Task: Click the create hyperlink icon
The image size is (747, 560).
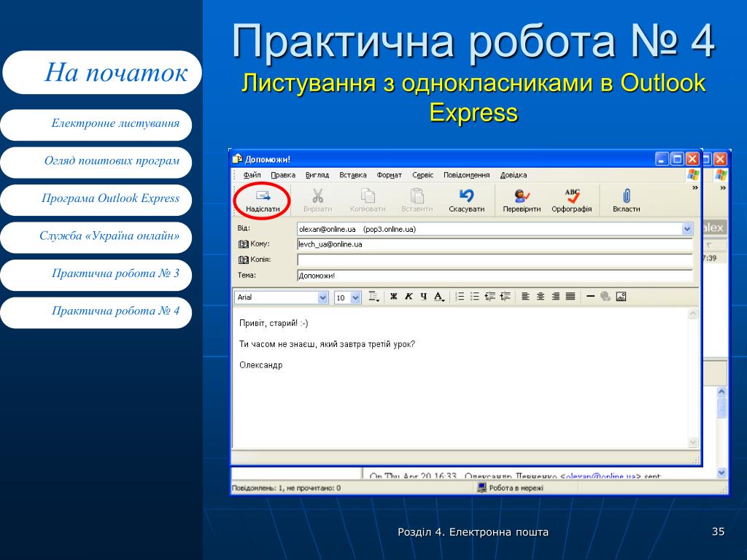Action: pyautogui.click(x=605, y=297)
